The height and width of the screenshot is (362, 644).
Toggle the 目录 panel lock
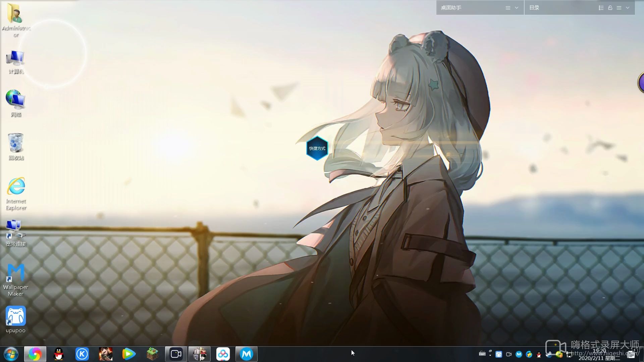point(610,8)
